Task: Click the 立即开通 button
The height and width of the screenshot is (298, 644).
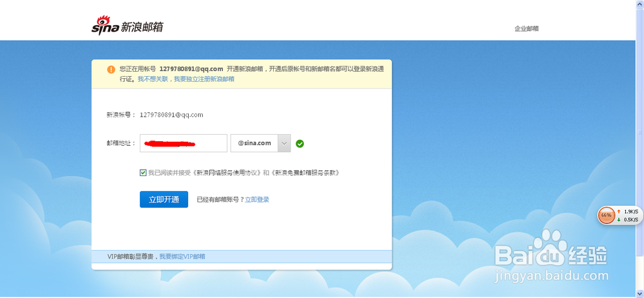Action: click(164, 199)
